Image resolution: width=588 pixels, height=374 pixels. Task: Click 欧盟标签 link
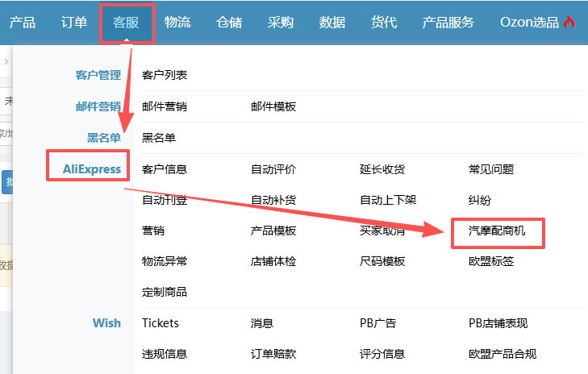pyautogui.click(x=491, y=261)
